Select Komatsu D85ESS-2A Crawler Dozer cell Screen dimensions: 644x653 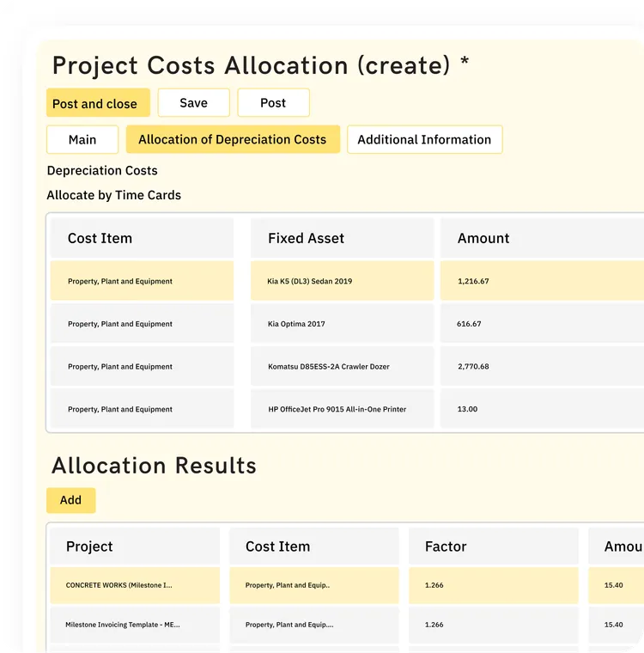pyautogui.click(x=343, y=367)
